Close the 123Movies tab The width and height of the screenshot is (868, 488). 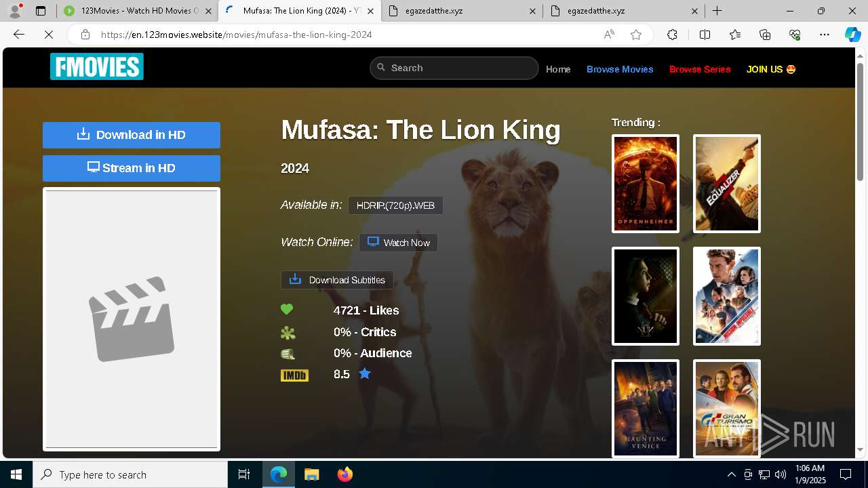click(208, 11)
